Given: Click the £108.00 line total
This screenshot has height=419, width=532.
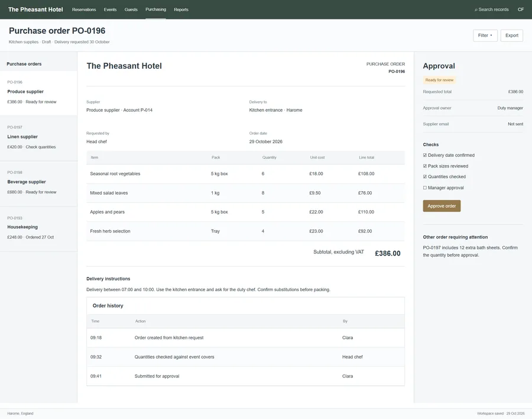Looking at the screenshot, I should point(366,173).
